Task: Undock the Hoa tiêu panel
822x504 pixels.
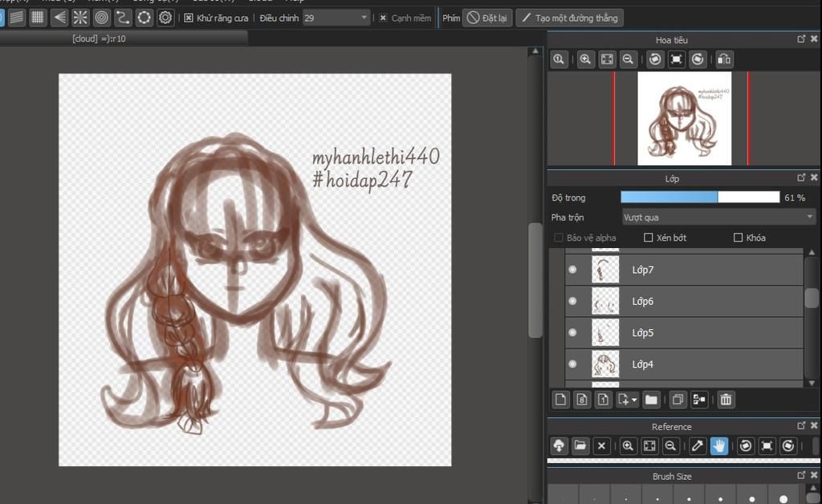Action: pyautogui.click(x=801, y=39)
